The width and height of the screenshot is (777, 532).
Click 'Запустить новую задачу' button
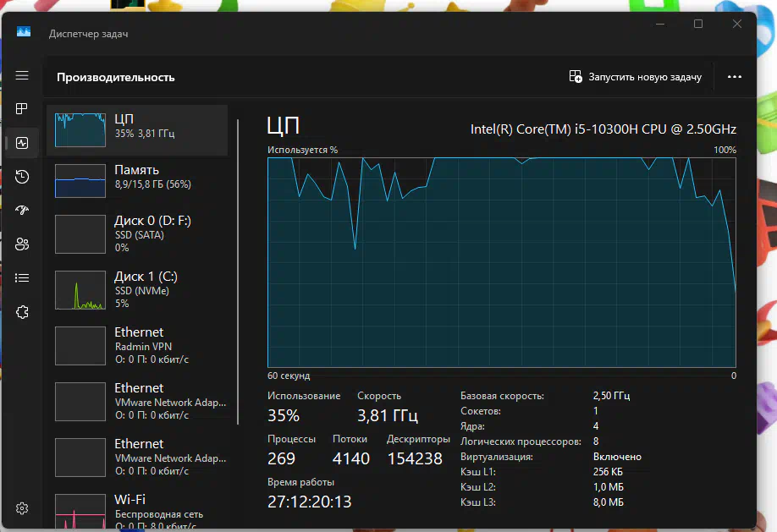636,77
